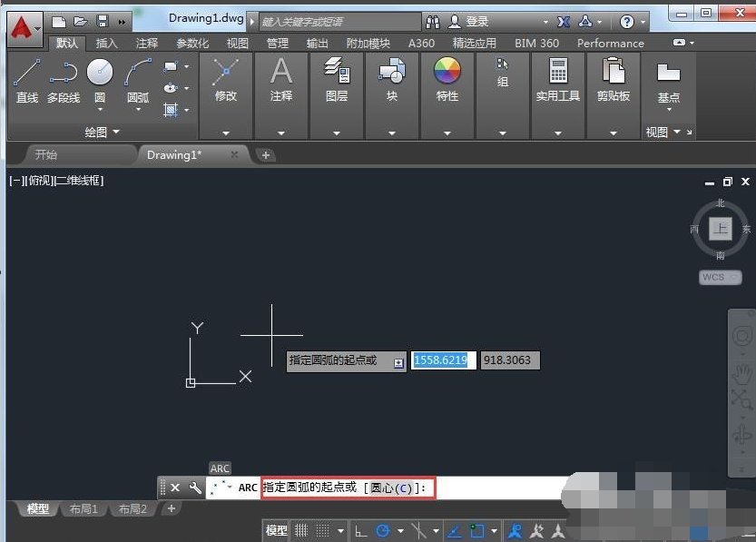756x542 pixels.
Task: Open the 布局1 layout tab
Action: click(x=83, y=509)
